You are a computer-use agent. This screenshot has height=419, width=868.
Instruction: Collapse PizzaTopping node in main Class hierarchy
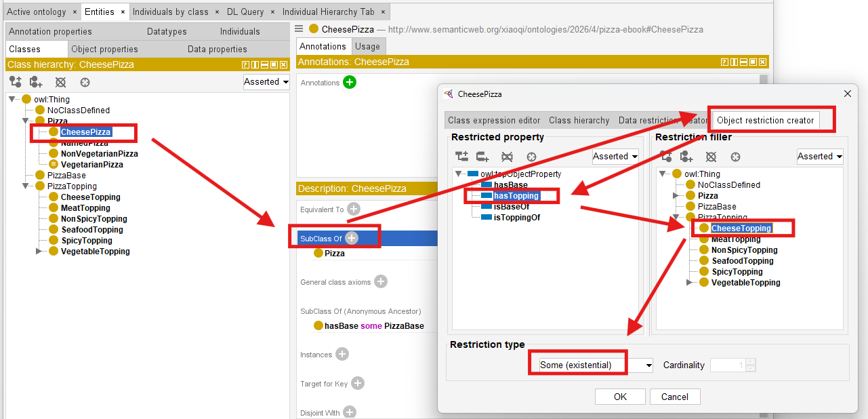coord(26,186)
